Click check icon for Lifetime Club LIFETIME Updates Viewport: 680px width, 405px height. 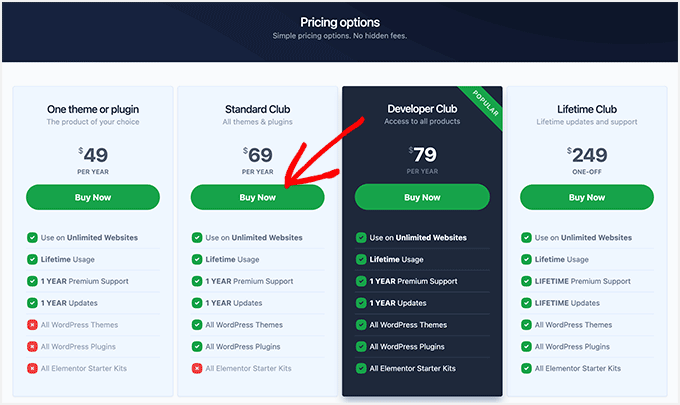[x=526, y=303]
